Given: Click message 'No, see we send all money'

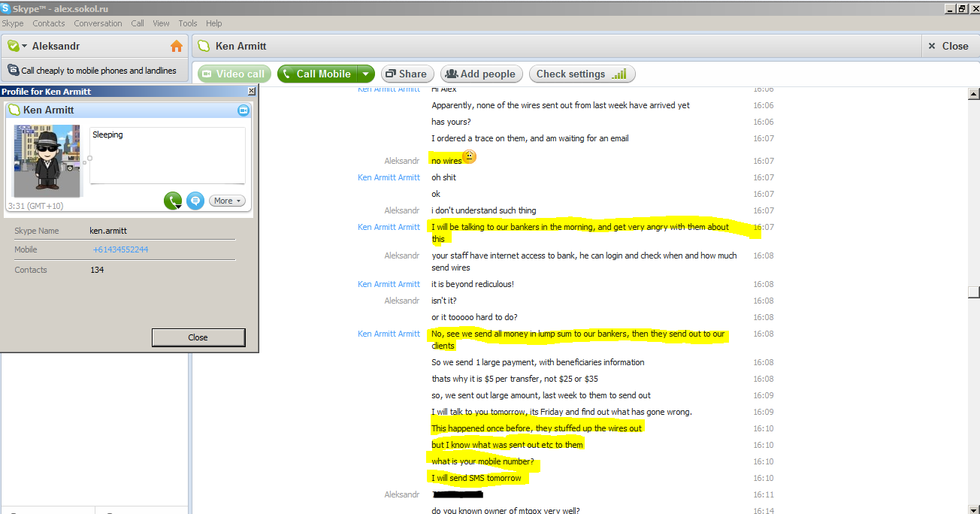Looking at the screenshot, I should (578, 340).
